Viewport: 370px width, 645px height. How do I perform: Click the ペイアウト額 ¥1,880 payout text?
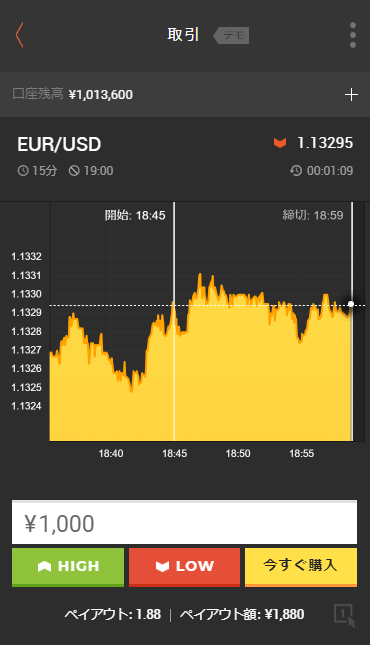click(242, 615)
